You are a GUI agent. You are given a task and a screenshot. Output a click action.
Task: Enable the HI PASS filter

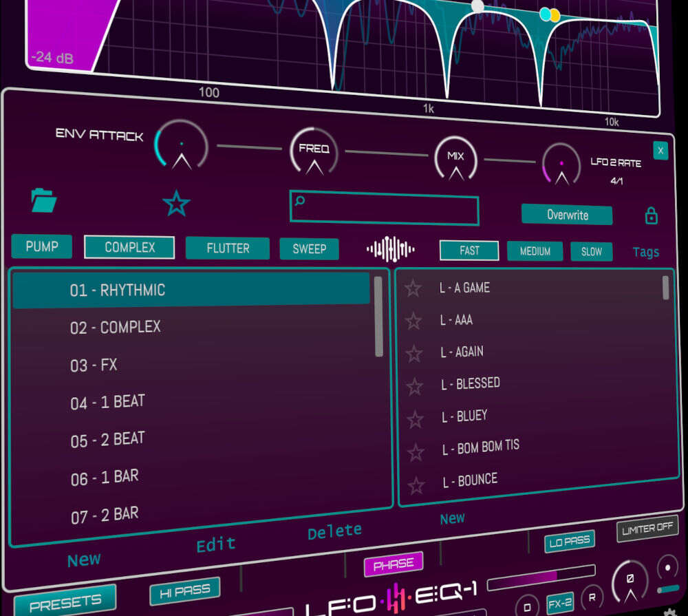pyautogui.click(x=184, y=591)
